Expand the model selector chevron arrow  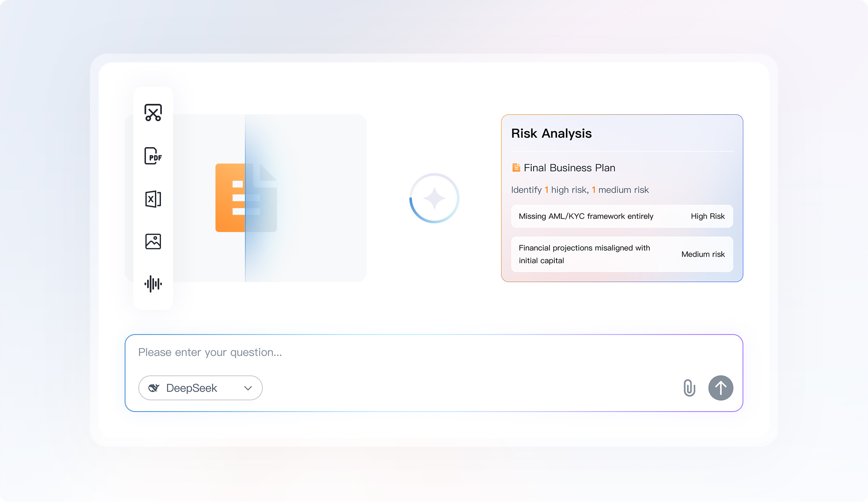point(248,388)
